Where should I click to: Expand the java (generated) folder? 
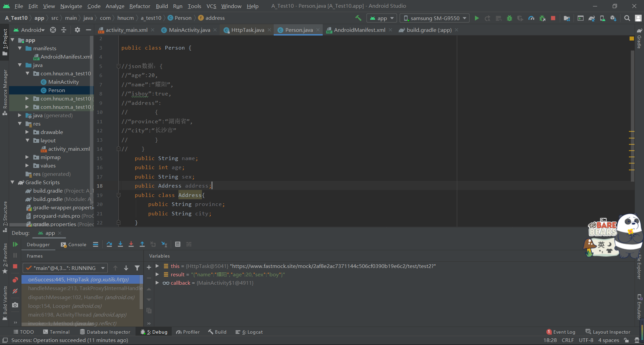(20, 115)
